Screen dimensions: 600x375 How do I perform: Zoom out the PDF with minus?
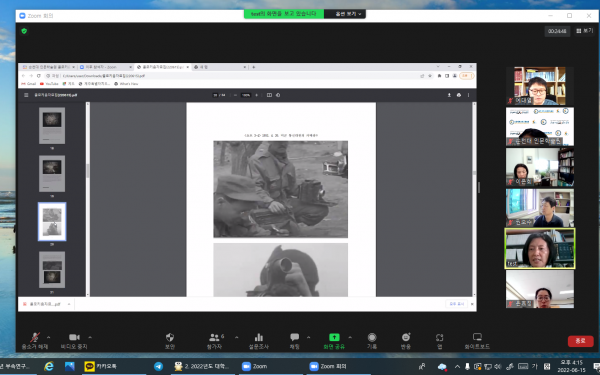coord(235,95)
